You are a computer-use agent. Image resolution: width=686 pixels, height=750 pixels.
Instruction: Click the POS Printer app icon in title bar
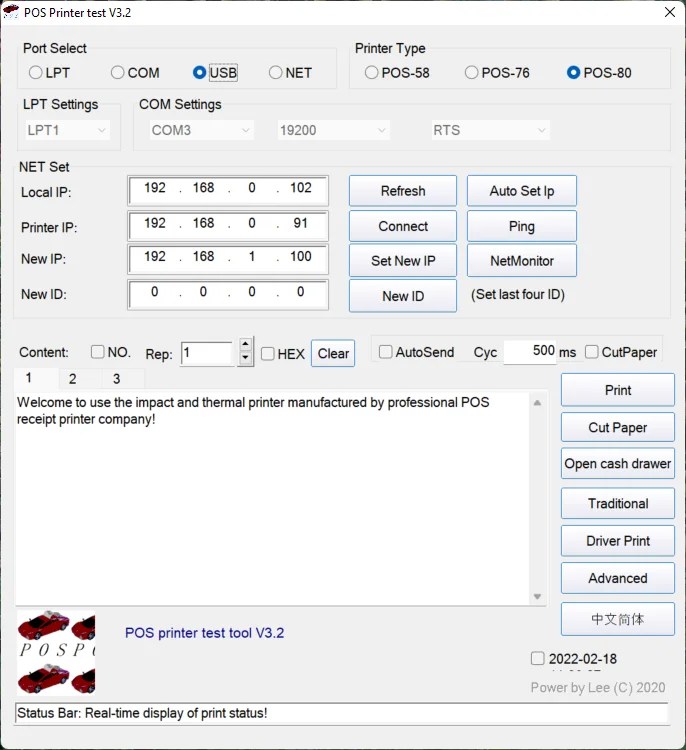tap(12, 13)
